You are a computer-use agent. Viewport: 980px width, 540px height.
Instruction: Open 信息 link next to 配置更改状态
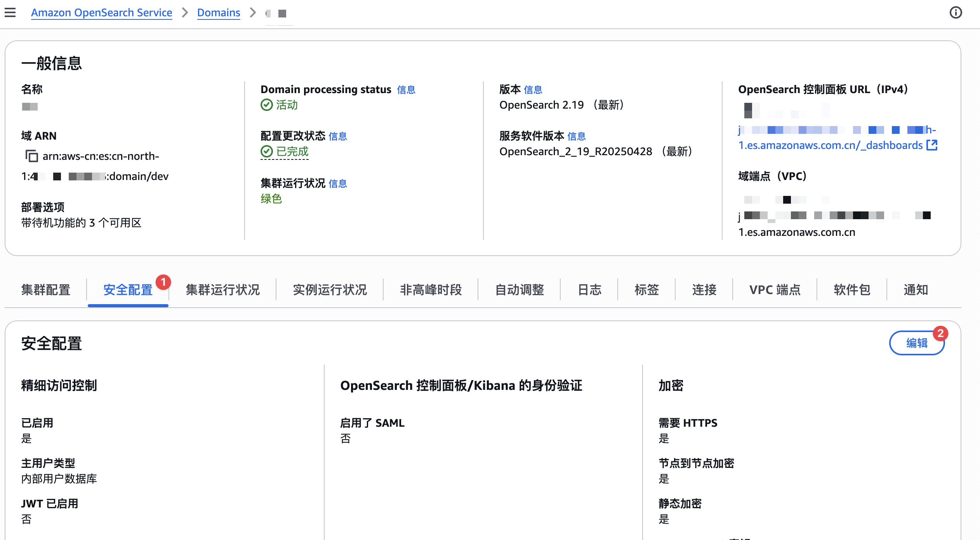coord(337,136)
